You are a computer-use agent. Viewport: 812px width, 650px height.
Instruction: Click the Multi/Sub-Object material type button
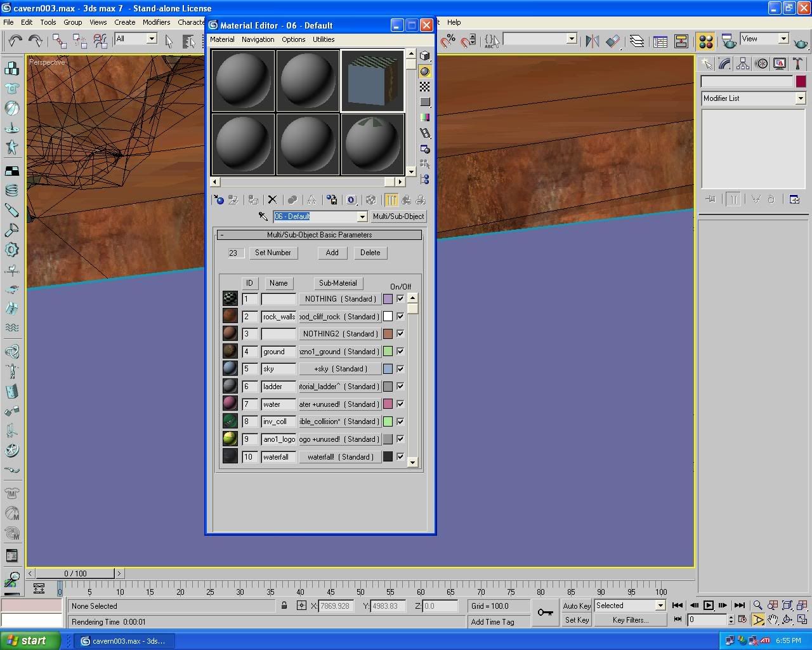[x=398, y=216]
